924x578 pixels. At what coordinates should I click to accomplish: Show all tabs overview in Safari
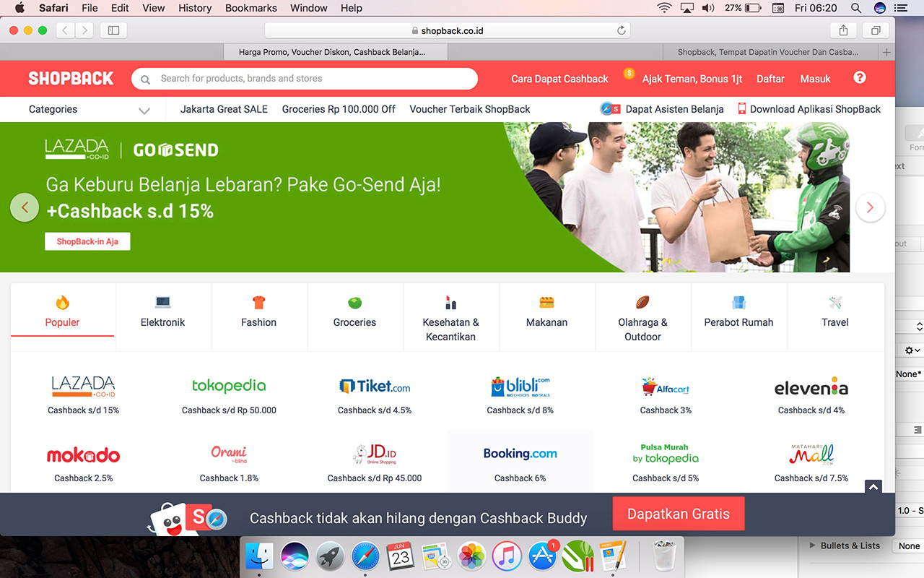click(x=876, y=30)
